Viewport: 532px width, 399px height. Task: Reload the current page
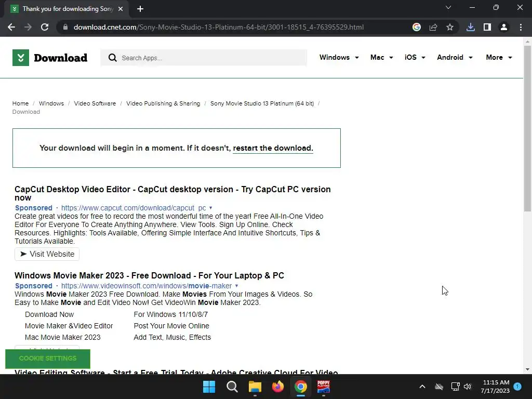click(x=45, y=27)
